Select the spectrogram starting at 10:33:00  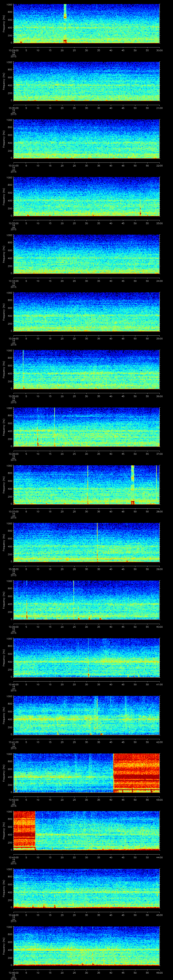(87, 254)
